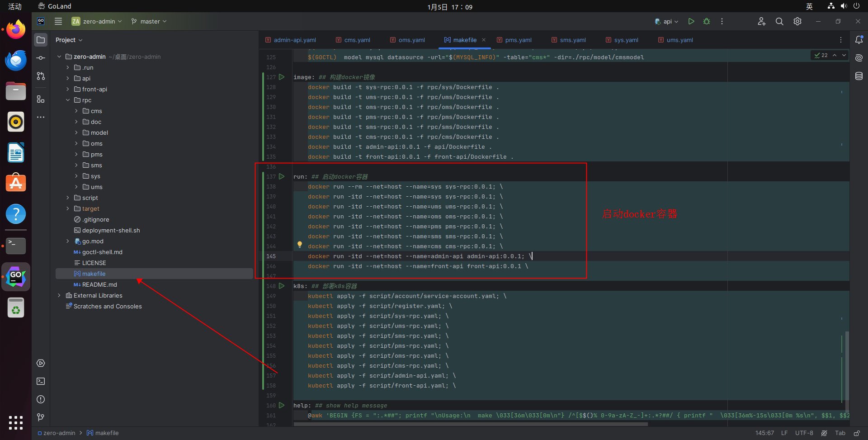
Task: Open api run configuration dropdown
Action: click(666, 21)
